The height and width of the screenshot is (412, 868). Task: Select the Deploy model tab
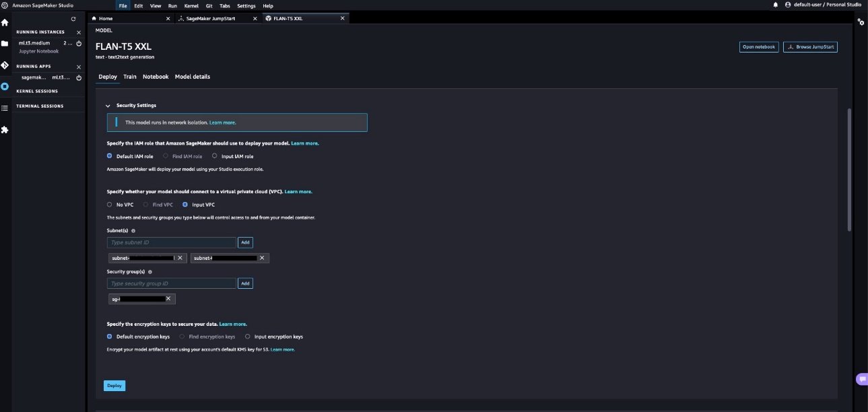(108, 77)
